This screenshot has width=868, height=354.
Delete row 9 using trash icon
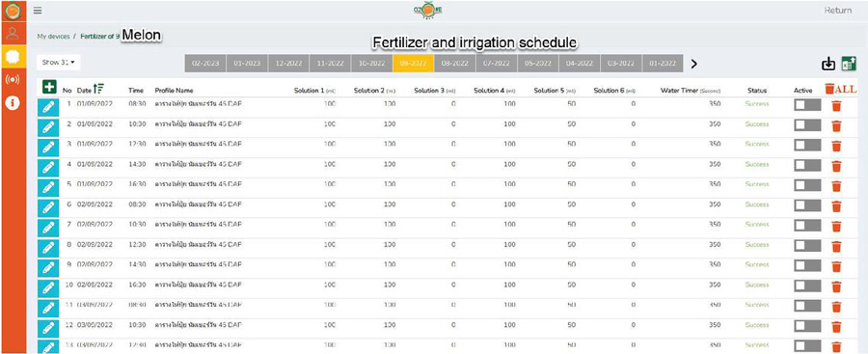pyautogui.click(x=836, y=266)
